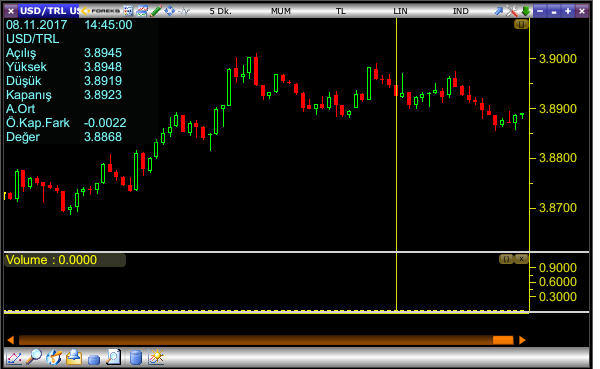The width and height of the screenshot is (600, 369).
Task: Click the Değer value 3.8868
Action: pyautogui.click(x=103, y=137)
